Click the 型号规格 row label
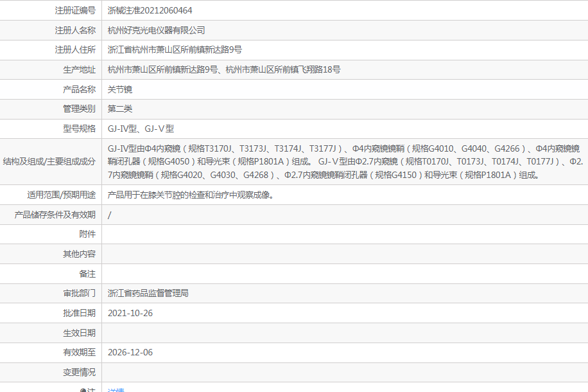 coord(79,129)
